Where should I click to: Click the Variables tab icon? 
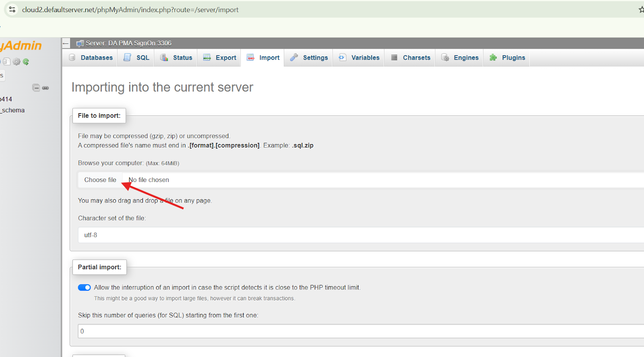pyautogui.click(x=342, y=58)
